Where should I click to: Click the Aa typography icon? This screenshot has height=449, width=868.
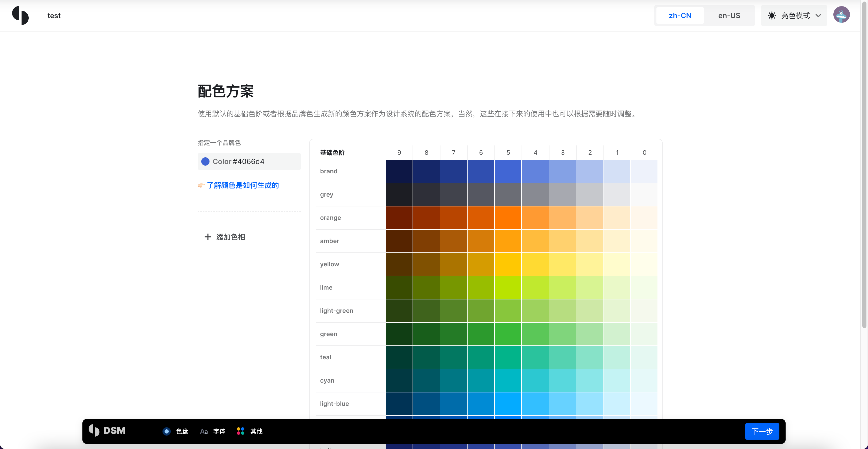204,431
